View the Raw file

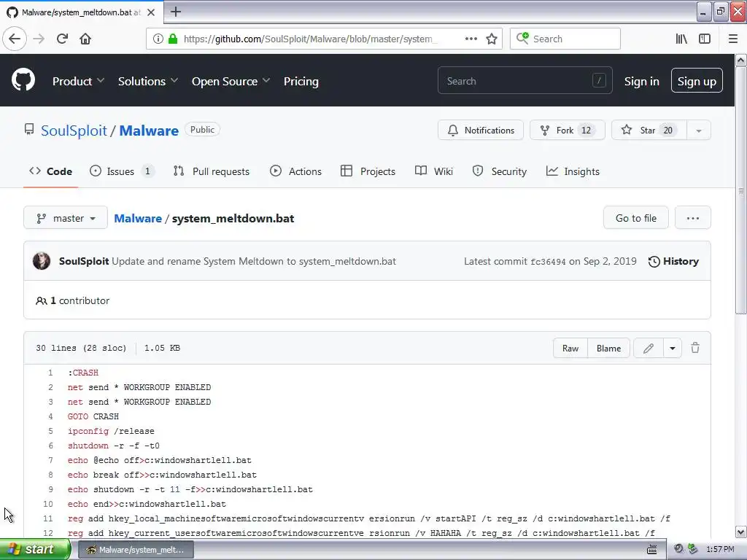point(570,348)
